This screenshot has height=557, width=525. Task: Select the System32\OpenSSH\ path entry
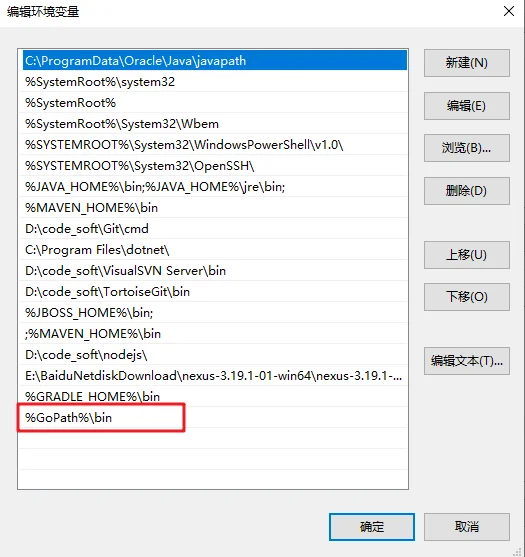pyautogui.click(x=213, y=166)
